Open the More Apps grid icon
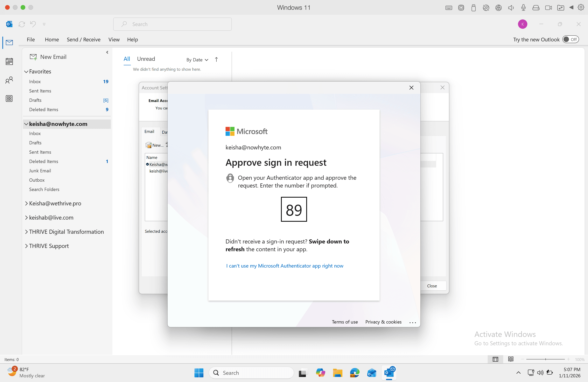 coord(9,99)
